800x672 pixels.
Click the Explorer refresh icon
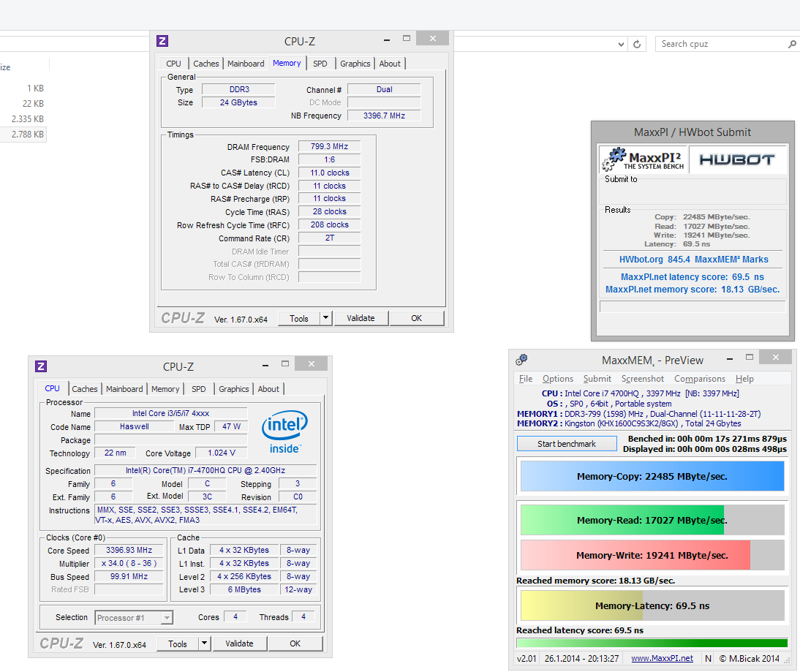[637, 44]
